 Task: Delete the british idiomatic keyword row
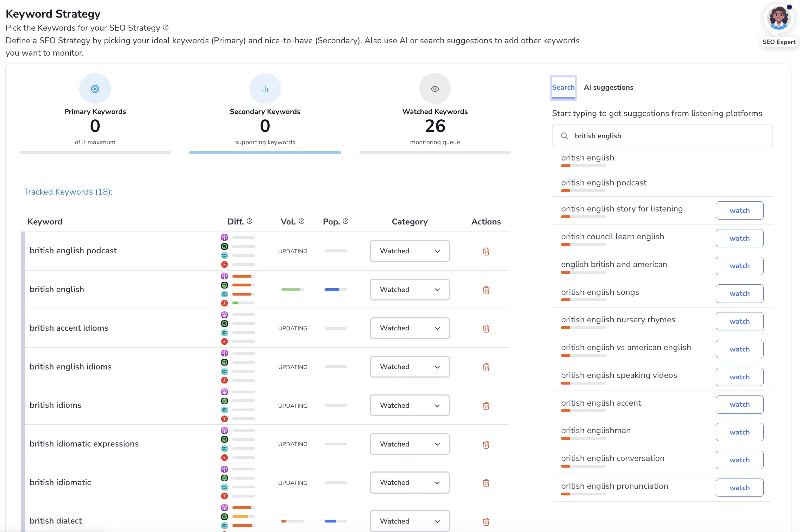tap(486, 483)
